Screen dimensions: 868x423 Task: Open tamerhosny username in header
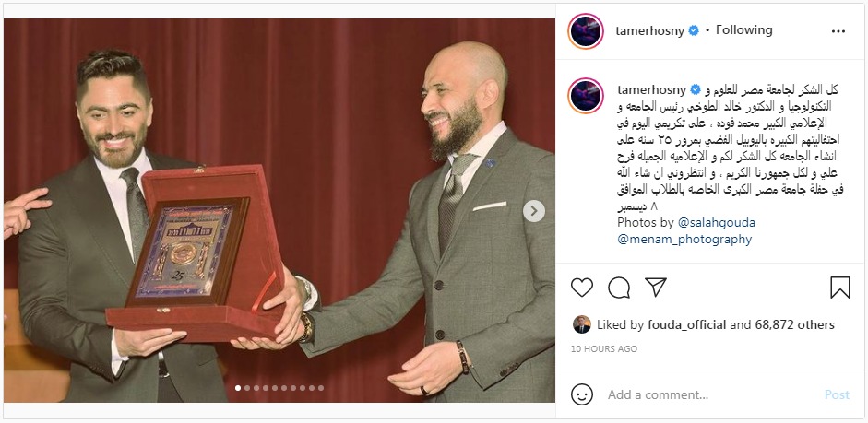point(651,31)
